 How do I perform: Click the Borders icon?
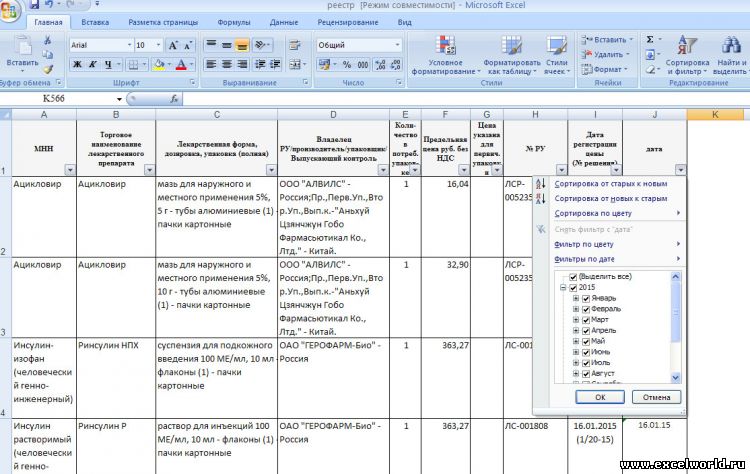pyautogui.click(x=133, y=65)
